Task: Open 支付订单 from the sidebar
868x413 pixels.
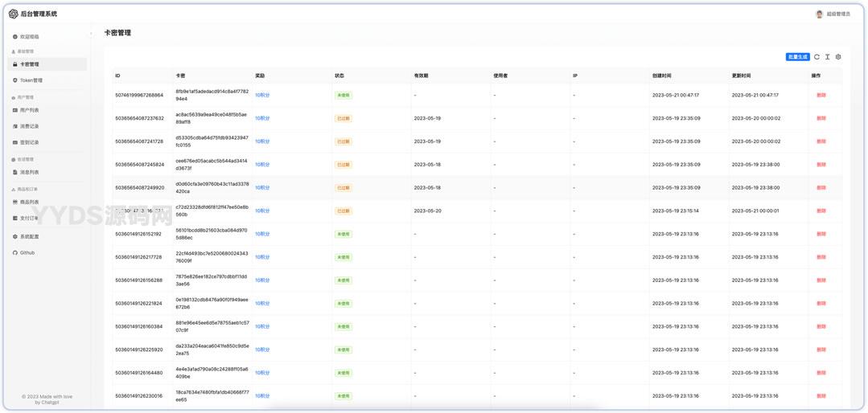Action: [x=29, y=218]
